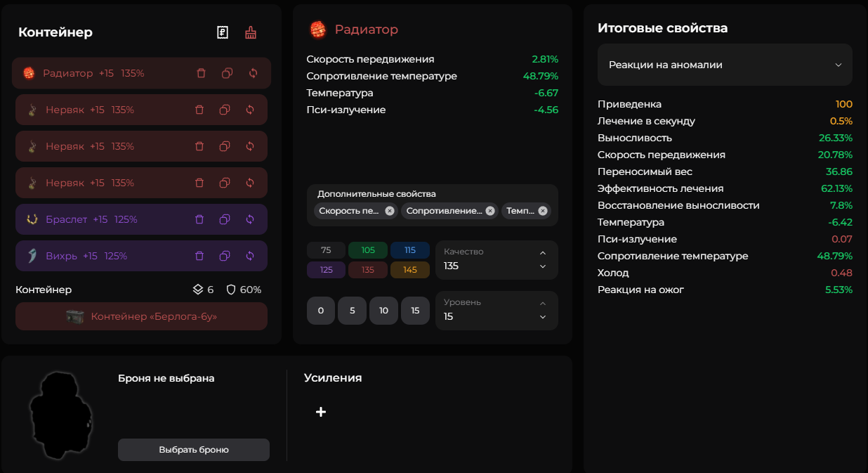Image resolution: width=868 pixels, height=473 pixels.
Task: Click the Температура -6.67 property
Action: (x=433, y=93)
